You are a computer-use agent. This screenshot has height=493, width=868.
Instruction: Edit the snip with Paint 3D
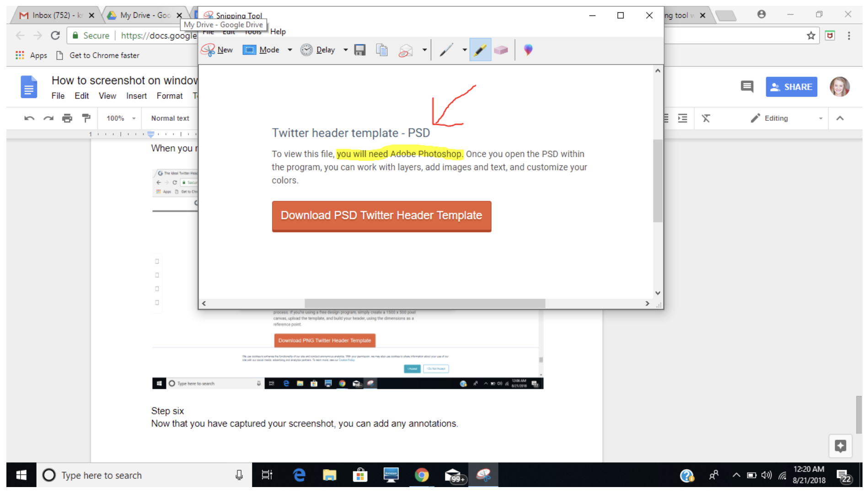(528, 50)
